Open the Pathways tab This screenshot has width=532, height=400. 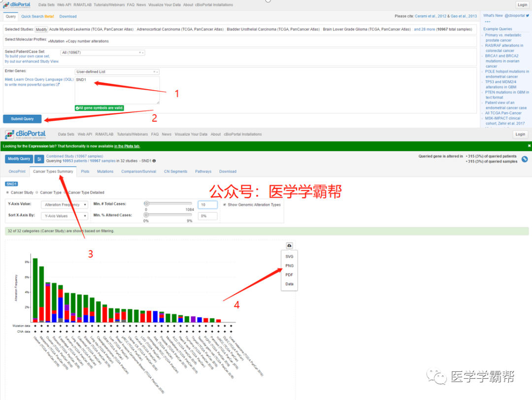pyautogui.click(x=203, y=171)
